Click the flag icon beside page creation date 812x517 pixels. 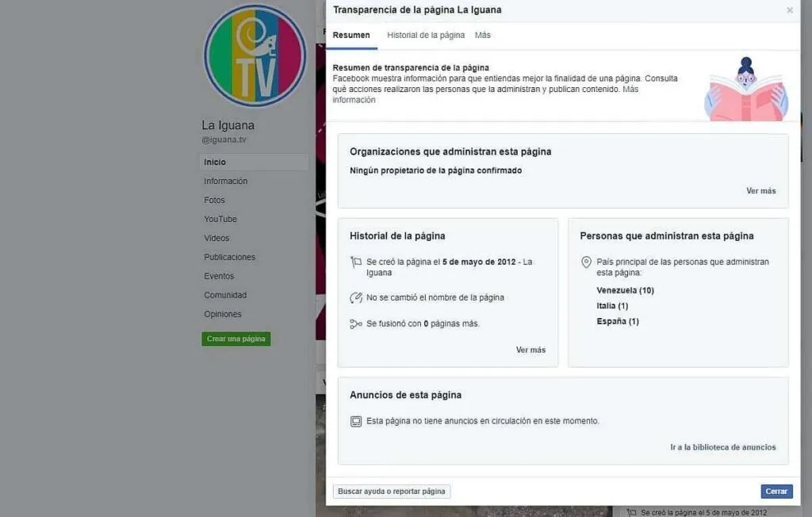356,262
